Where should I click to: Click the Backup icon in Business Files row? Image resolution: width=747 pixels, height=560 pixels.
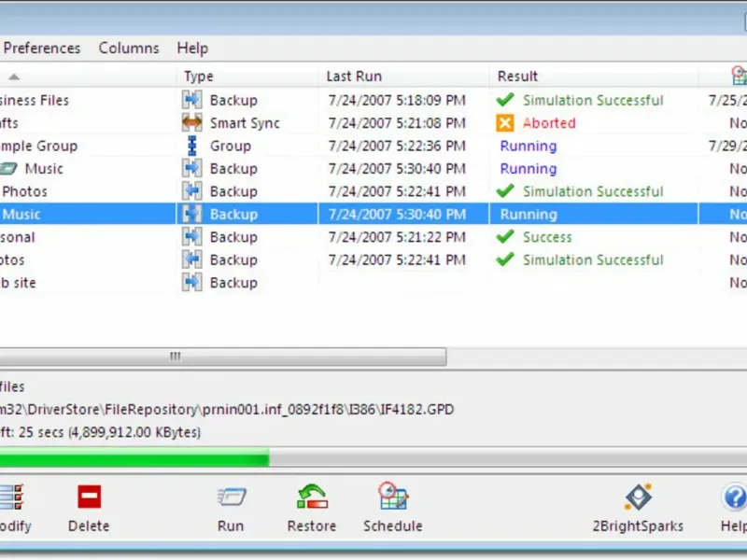pyautogui.click(x=191, y=100)
